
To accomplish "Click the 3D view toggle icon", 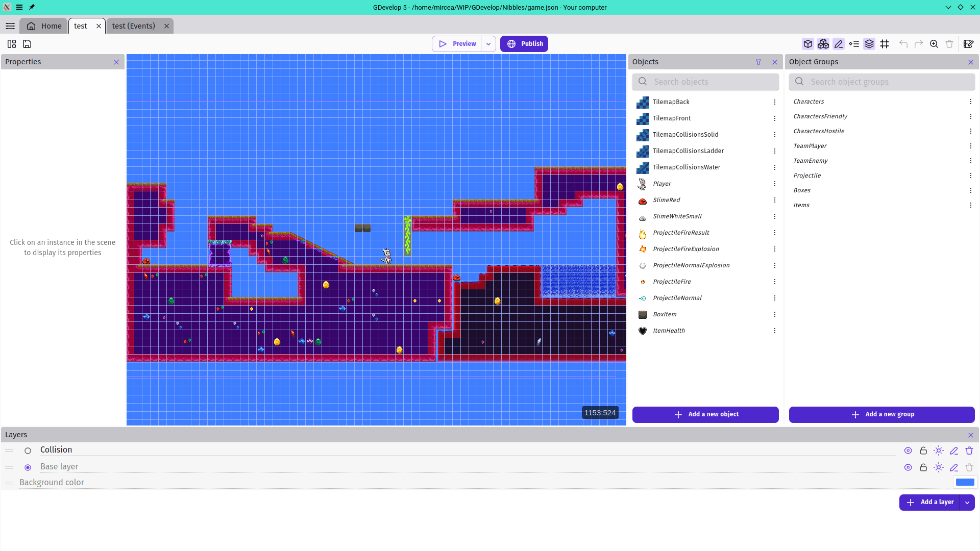I will coord(807,44).
